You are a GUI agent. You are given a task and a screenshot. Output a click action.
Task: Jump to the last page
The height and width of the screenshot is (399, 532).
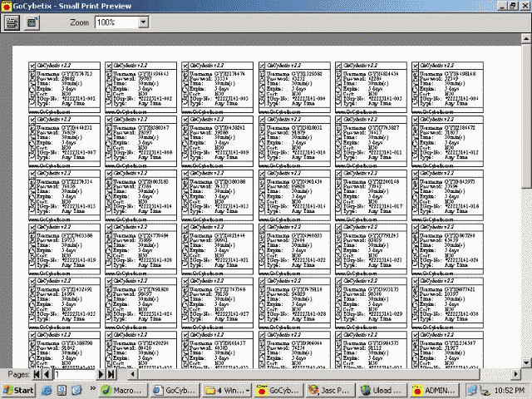point(111,375)
